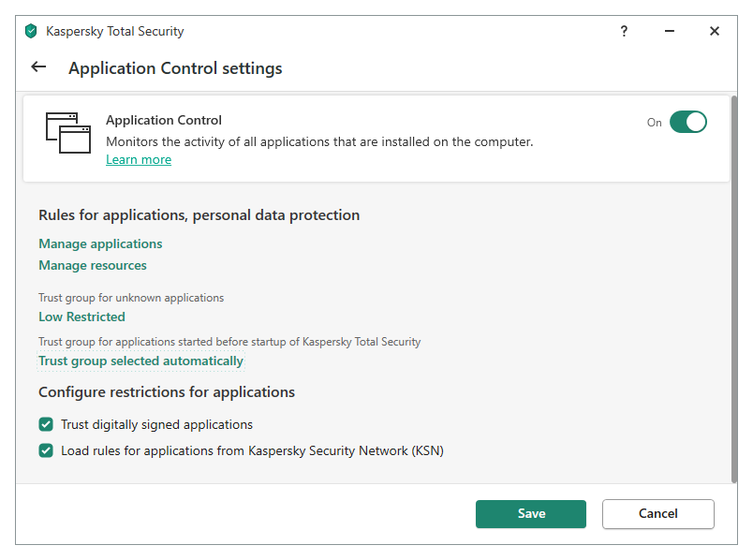This screenshot has height=560, width=753.
Task: Click the Application Control windows icon
Action: pos(68,132)
